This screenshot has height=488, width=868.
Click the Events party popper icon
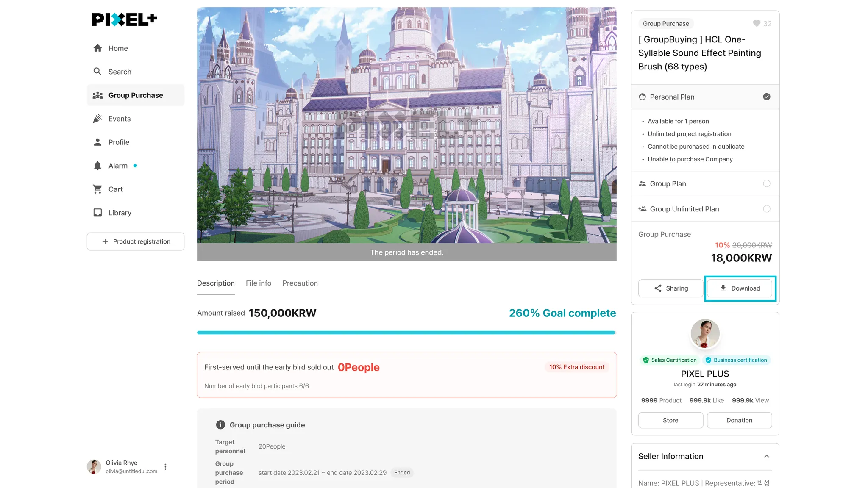[x=97, y=119]
